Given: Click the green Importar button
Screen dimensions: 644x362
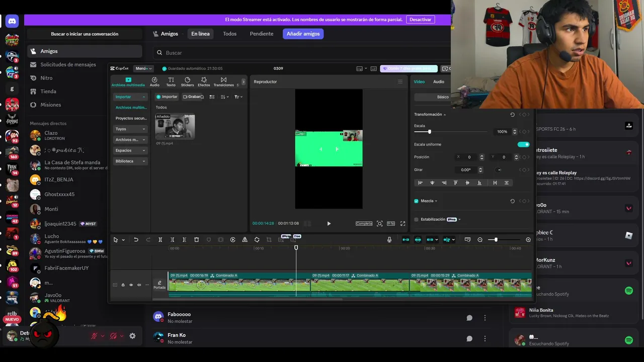Looking at the screenshot, I should (167, 97).
